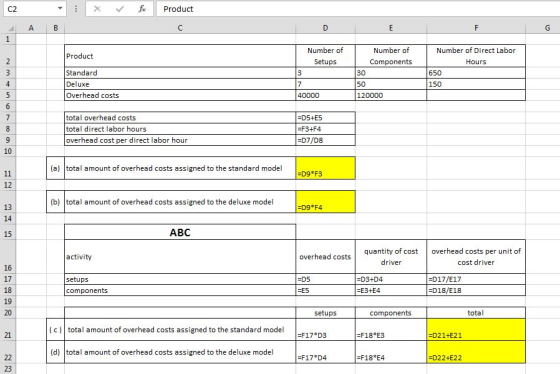Select column A header
Screen dimensions: 560x374
[31, 28]
